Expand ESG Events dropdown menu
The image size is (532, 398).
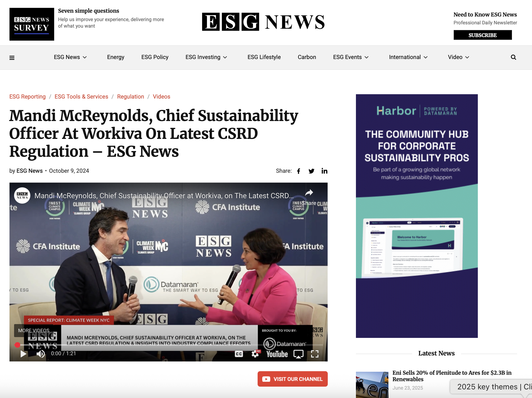(x=351, y=57)
